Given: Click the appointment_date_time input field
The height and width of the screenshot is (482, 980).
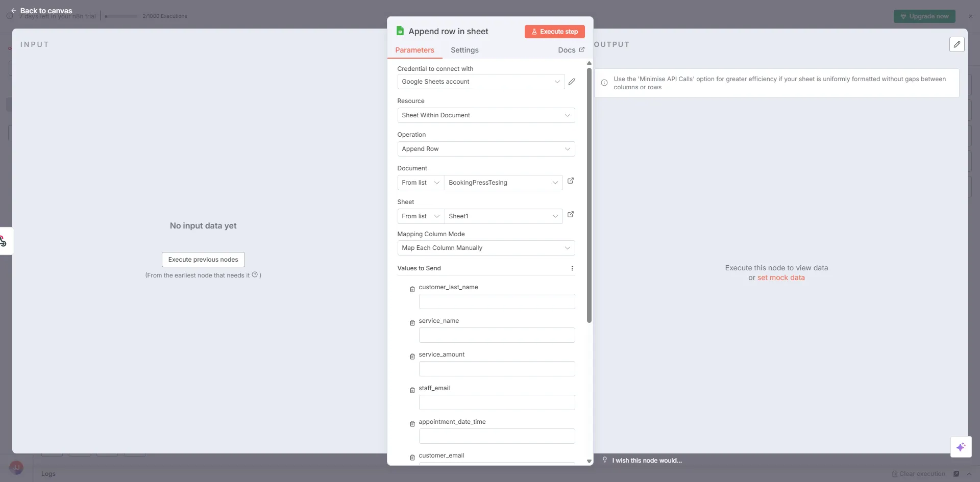Looking at the screenshot, I should (497, 436).
